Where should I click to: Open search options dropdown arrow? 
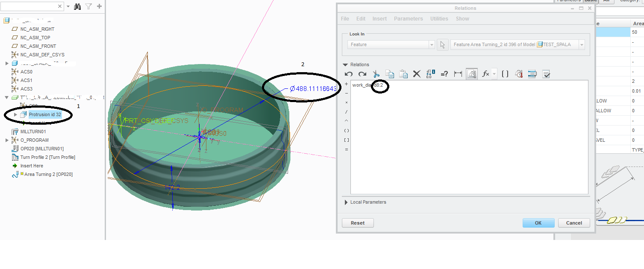[x=68, y=6]
